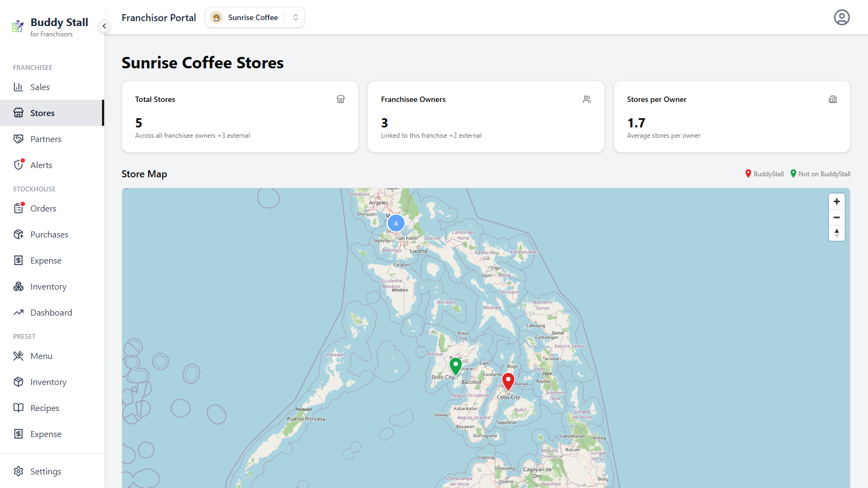Viewport: 868px width, 488px height.
Task: Open Stockhouse Orders
Action: click(52, 208)
